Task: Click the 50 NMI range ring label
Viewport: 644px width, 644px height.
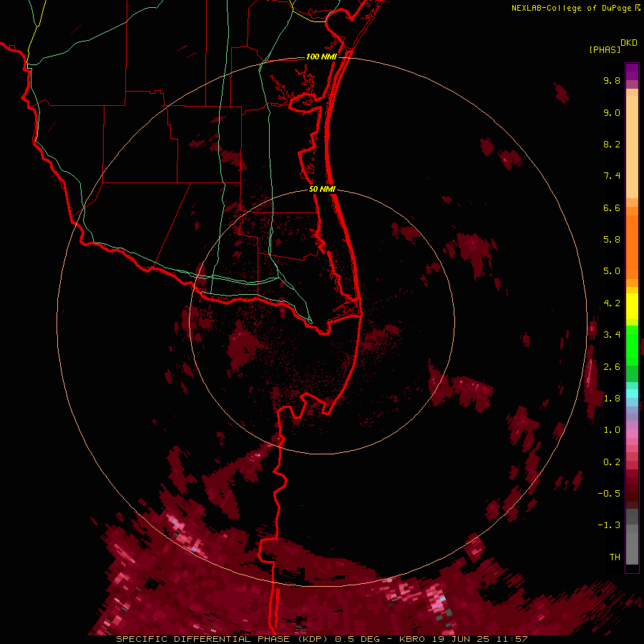Action: pyautogui.click(x=322, y=189)
